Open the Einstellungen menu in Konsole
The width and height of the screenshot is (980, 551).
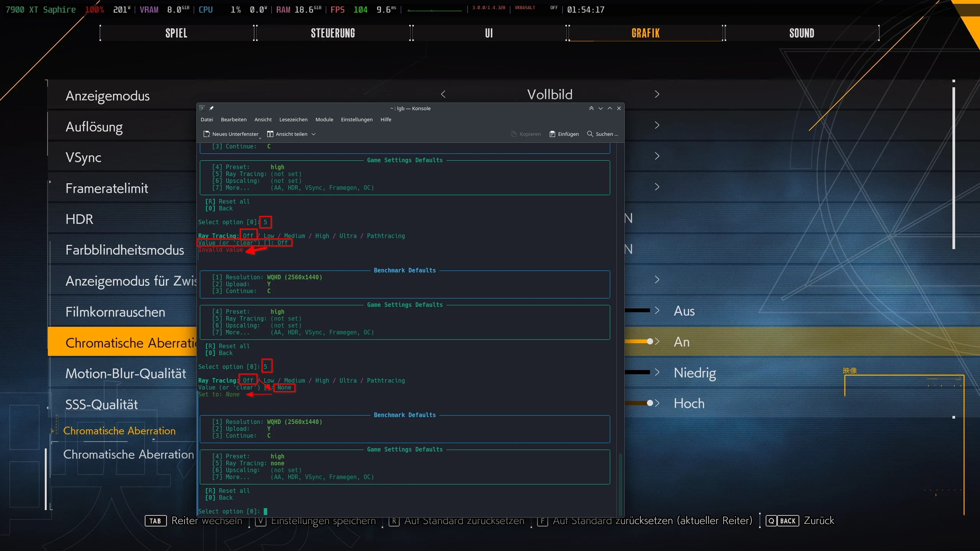click(x=356, y=119)
